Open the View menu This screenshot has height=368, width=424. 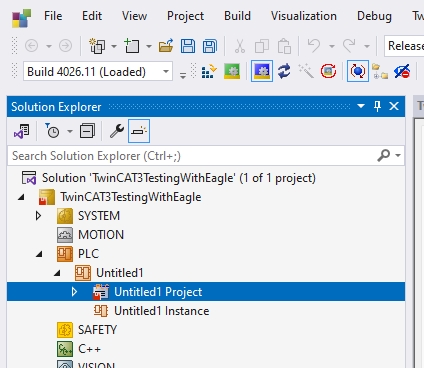click(x=134, y=16)
